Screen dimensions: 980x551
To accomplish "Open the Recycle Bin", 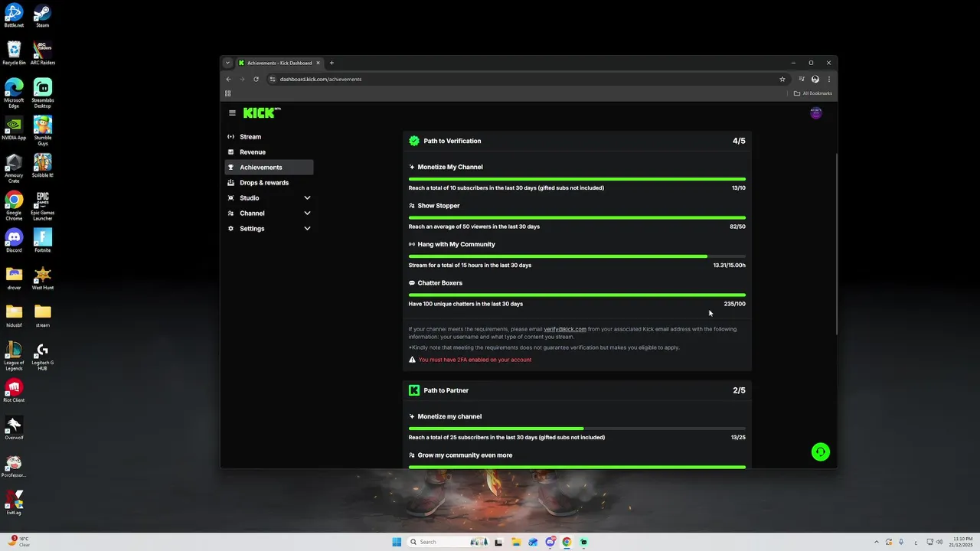I will pyautogui.click(x=14, y=53).
